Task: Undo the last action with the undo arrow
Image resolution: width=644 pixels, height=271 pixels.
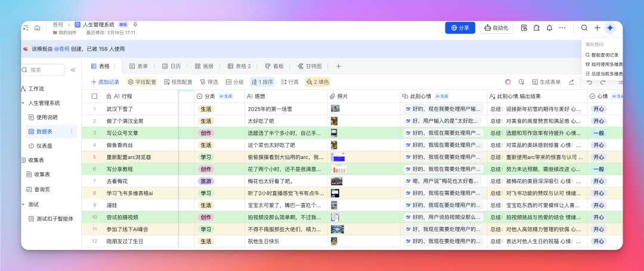Action: point(589,82)
